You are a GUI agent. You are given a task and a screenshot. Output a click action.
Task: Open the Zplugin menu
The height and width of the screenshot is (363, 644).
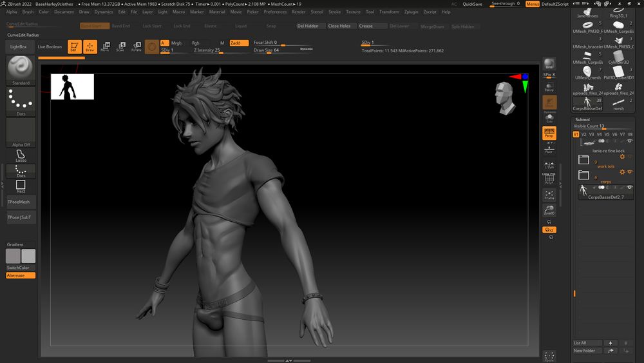coord(411,12)
